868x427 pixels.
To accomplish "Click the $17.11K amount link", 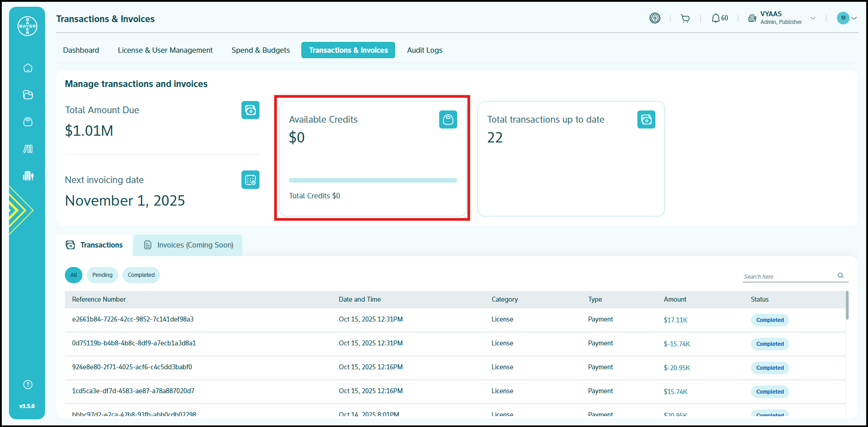I will (x=675, y=320).
